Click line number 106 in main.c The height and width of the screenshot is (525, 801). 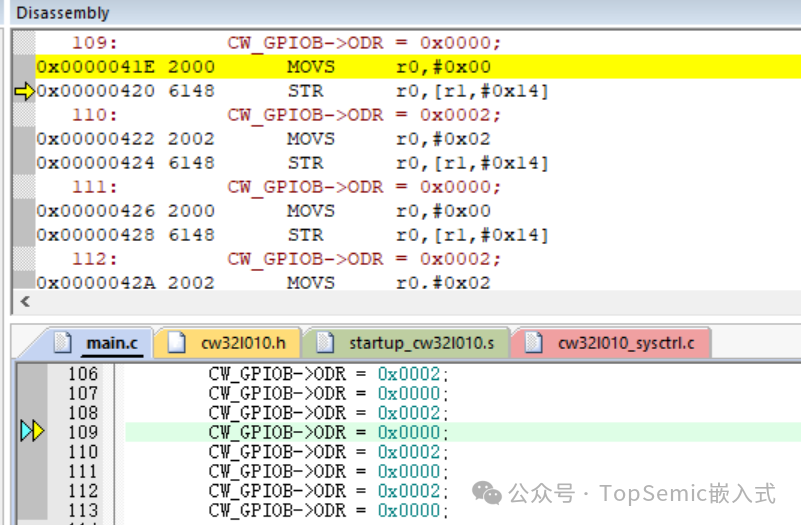pyautogui.click(x=83, y=374)
